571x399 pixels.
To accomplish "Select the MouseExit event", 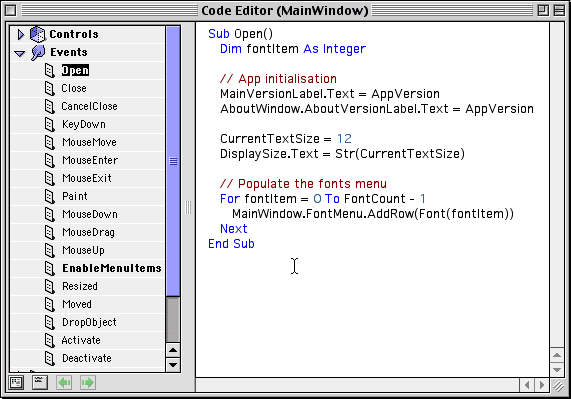I will 87,178.
